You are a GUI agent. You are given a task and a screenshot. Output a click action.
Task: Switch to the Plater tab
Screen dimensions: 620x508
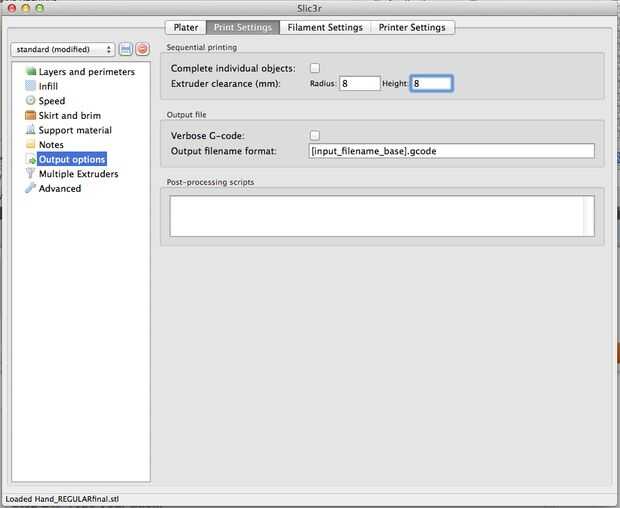coord(186,27)
